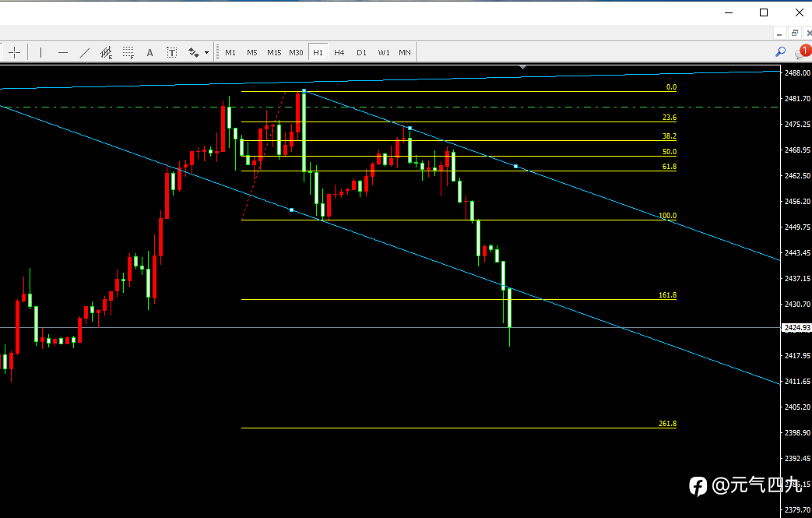The width and height of the screenshot is (812, 518).
Task: Click the 2449.75 price scale value
Action: (797, 227)
